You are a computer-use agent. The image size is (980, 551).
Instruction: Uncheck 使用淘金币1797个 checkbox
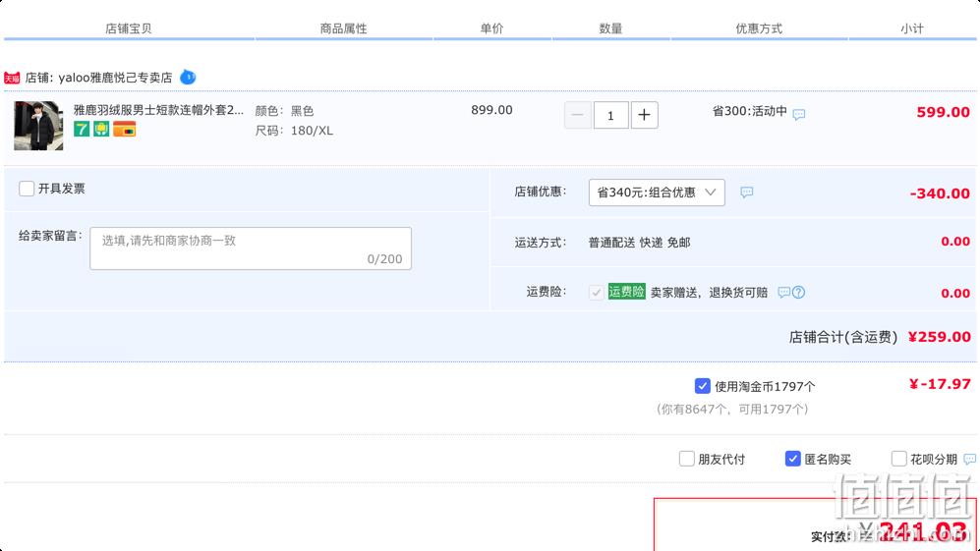click(x=703, y=386)
